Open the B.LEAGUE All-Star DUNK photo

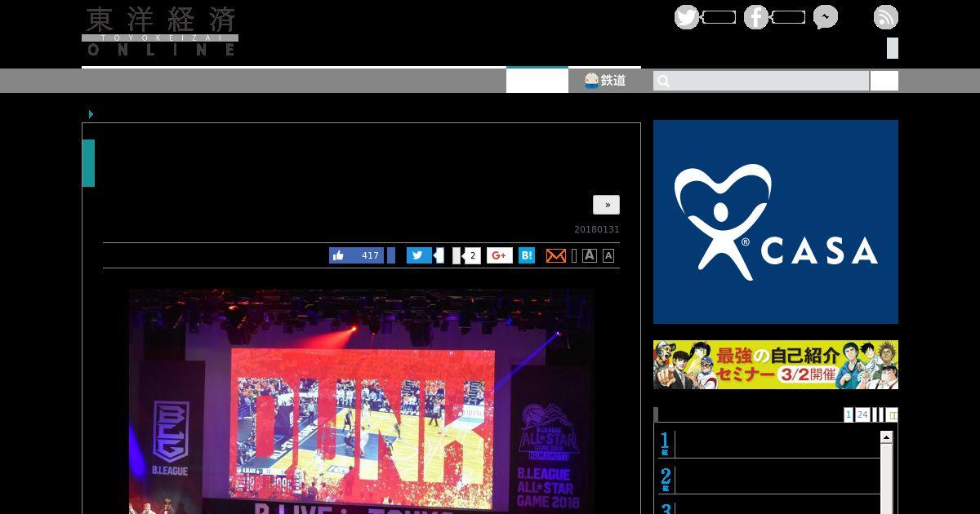tap(361, 401)
